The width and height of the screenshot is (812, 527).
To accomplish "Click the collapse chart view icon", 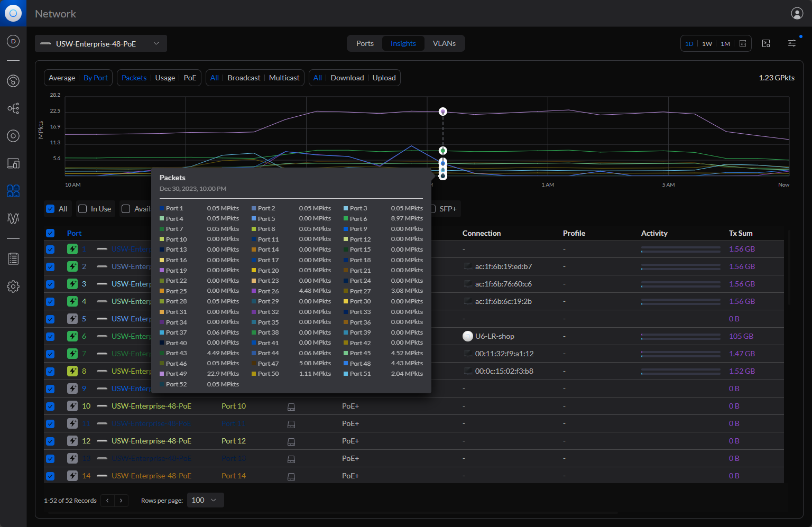I will pos(766,43).
